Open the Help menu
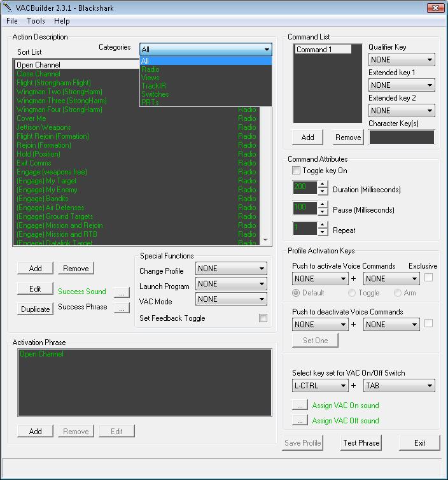Viewport: 448px width, 480px height. 62,21
